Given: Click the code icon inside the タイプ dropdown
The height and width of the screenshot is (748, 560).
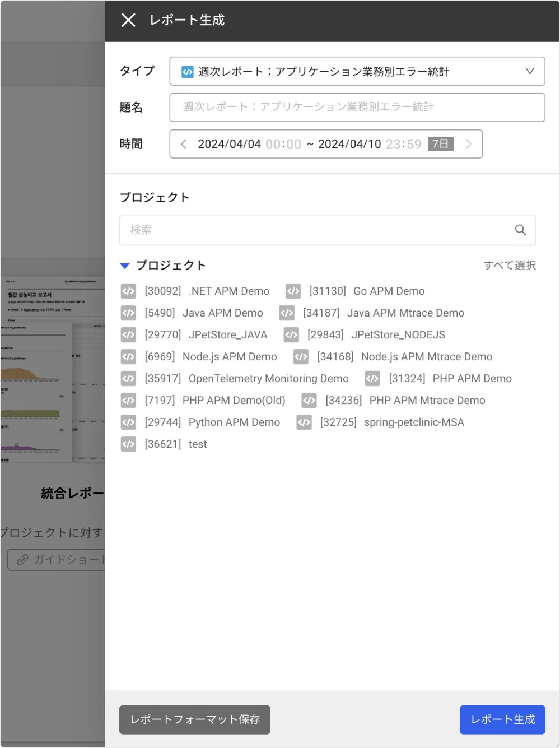Looking at the screenshot, I should pos(188,72).
